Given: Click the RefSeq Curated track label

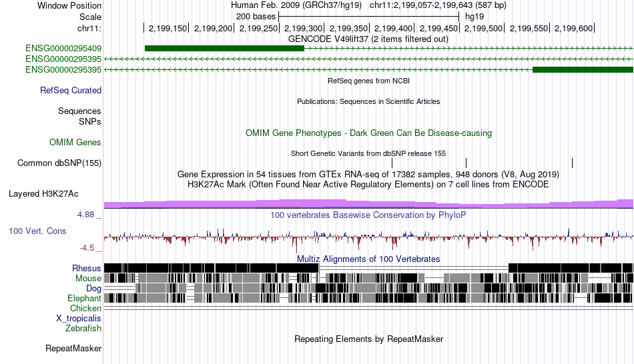Looking at the screenshot, I should (71, 91).
